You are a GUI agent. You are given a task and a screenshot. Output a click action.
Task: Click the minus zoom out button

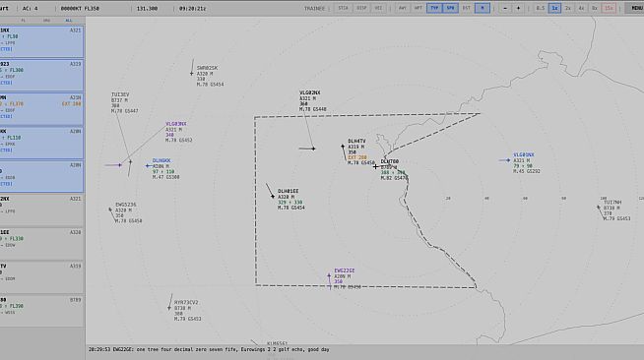tap(505, 8)
